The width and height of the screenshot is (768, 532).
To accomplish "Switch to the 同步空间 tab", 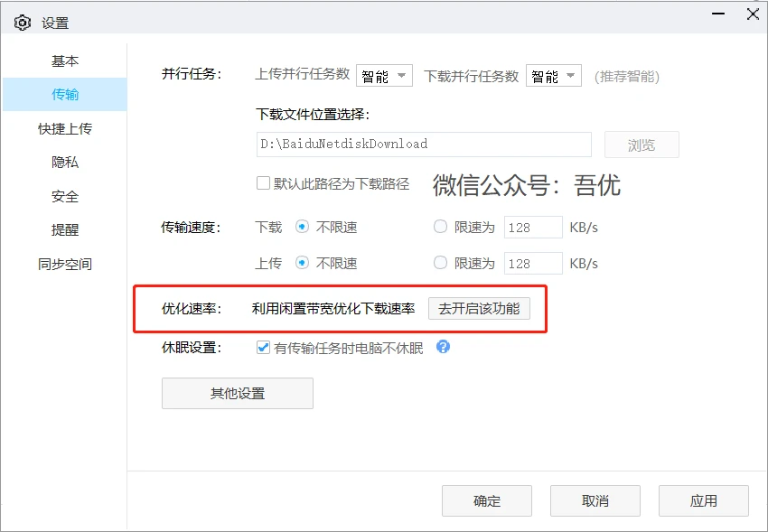I will [x=65, y=264].
